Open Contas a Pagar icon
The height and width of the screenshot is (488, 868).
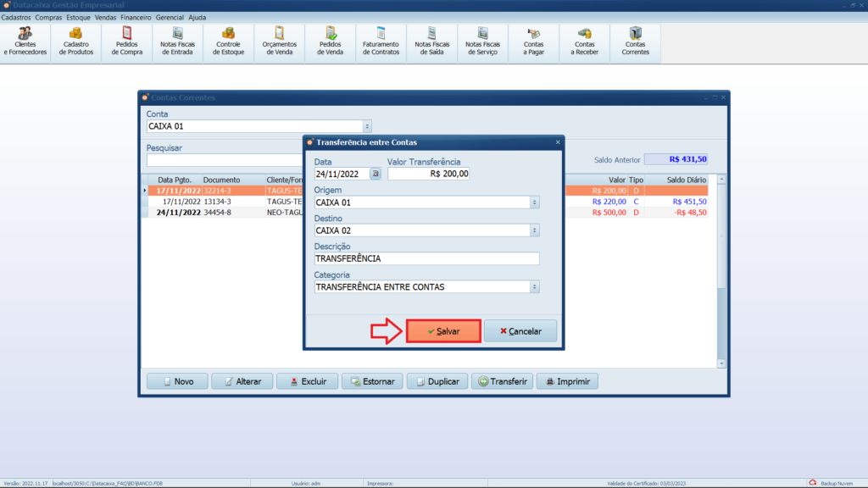(534, 42)
